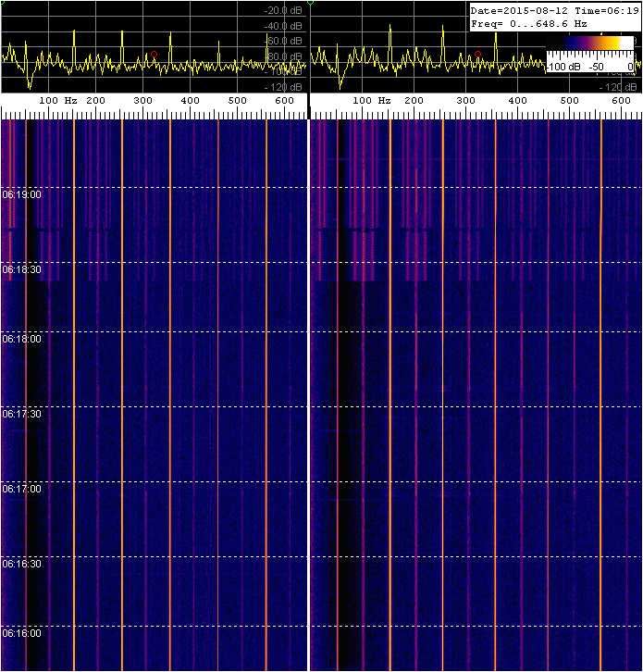Click the -120 dB label in right spectrum

pos(618,87)
